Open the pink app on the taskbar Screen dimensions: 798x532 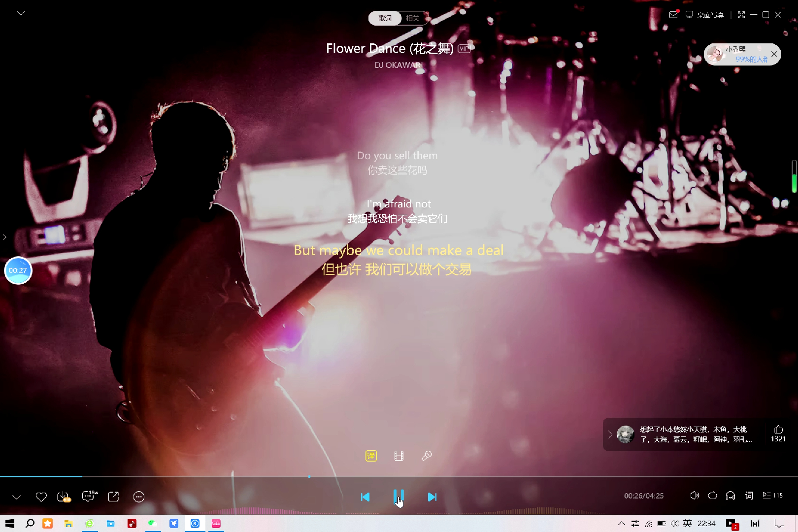point(216,524)
